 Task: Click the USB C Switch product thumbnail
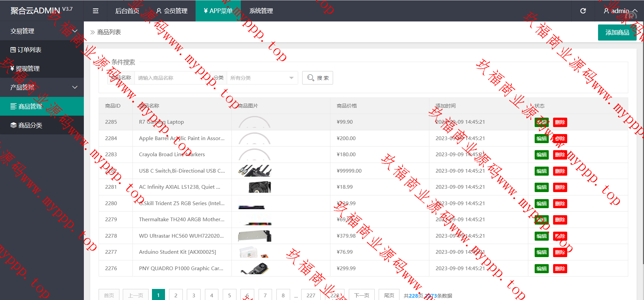[x=255, y=171]
